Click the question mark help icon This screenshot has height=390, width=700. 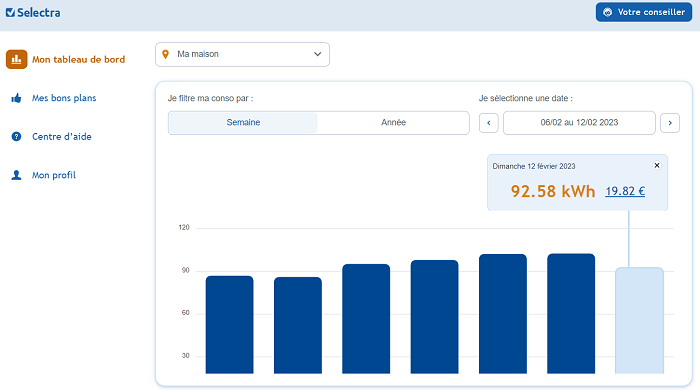point(17,137)
